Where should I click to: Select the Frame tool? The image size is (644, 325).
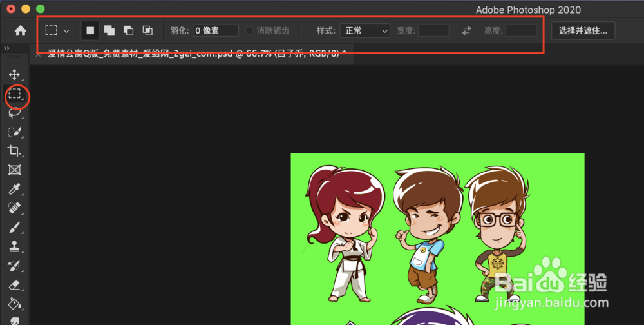pos(14,170)
